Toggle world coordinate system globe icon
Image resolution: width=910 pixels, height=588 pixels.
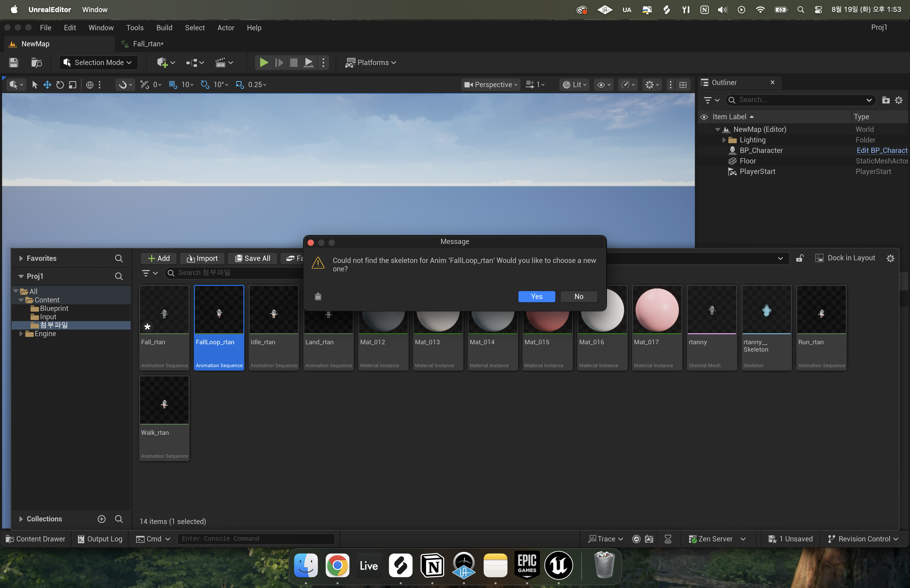(90, 85)
